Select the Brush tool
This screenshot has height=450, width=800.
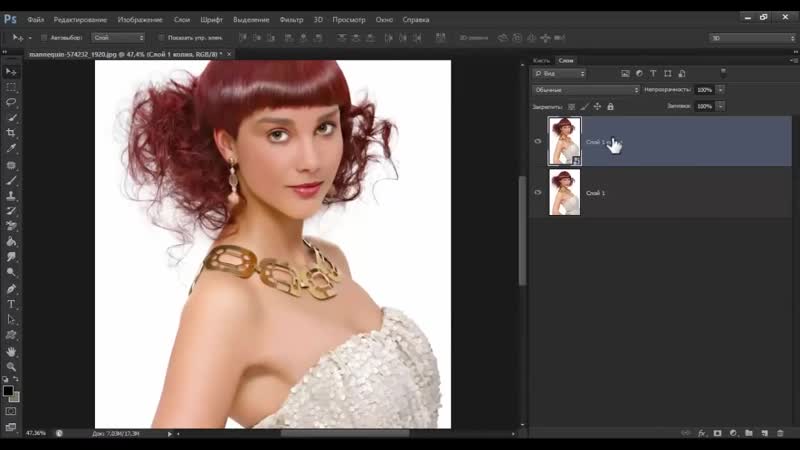[11, 181]
